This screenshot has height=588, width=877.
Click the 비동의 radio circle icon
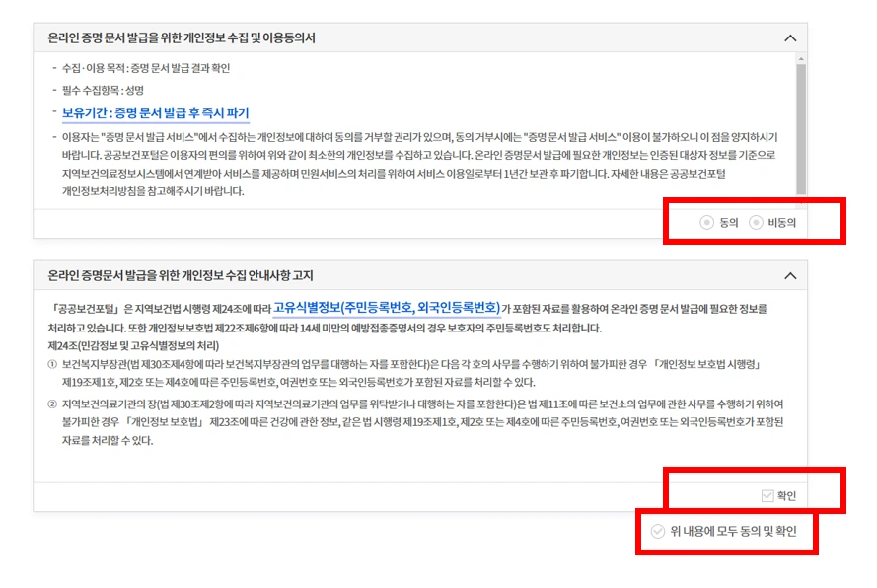tap(757, 221)
